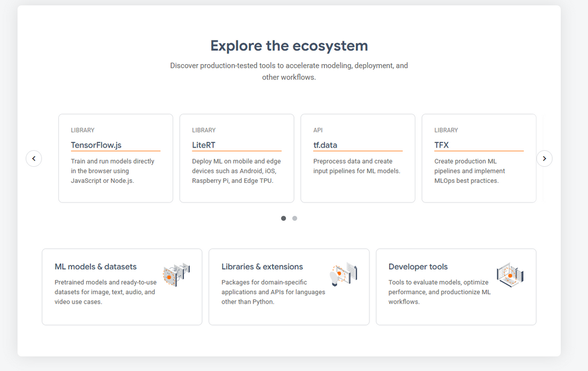Go back a slide using the left chevron
588x371 pixels.
[34, 158]
